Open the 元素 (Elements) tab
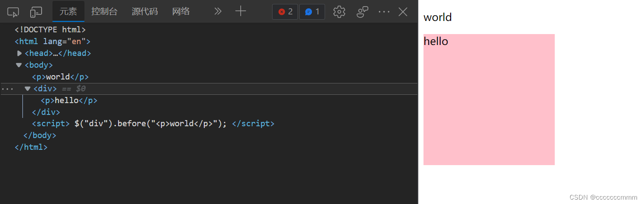This screenshot has width=644, height=204. coord(68,11)
